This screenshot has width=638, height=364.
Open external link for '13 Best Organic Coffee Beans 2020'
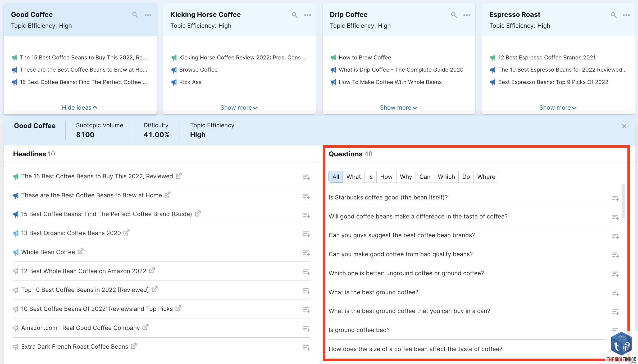click(126, 232)
